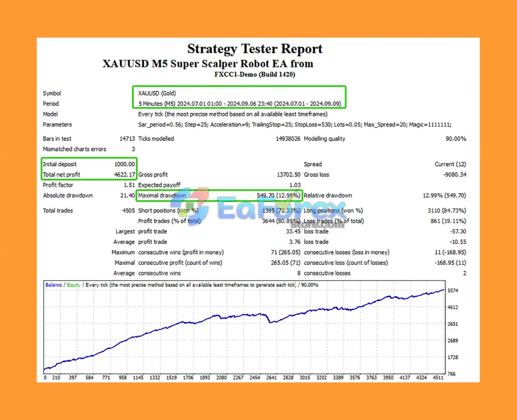Select the initial deposit value "1000.00"
The height and width of the screenshot is (420, 517).
124,164
